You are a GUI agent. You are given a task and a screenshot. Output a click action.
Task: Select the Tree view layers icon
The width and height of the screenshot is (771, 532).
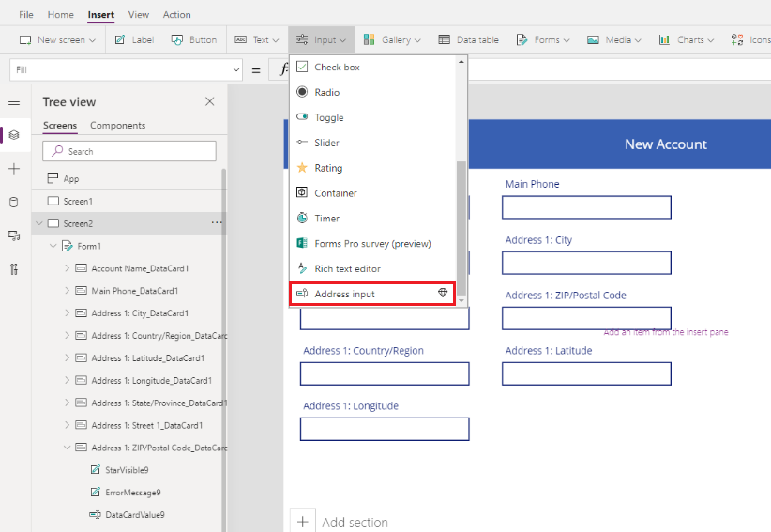14,135
